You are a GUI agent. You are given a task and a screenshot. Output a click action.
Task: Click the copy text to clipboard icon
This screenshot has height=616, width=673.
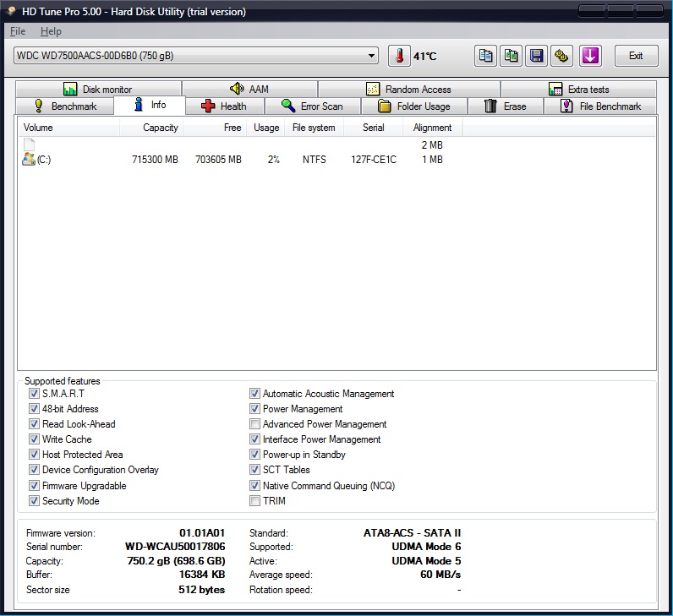pos(485,56)
